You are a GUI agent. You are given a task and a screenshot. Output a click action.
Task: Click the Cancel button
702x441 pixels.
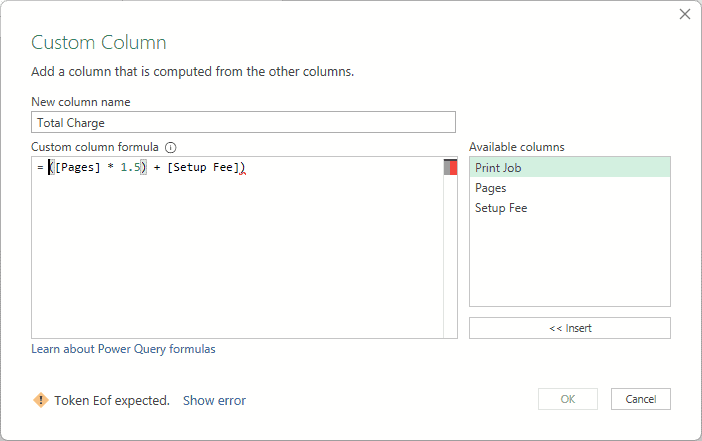[641, 399]
